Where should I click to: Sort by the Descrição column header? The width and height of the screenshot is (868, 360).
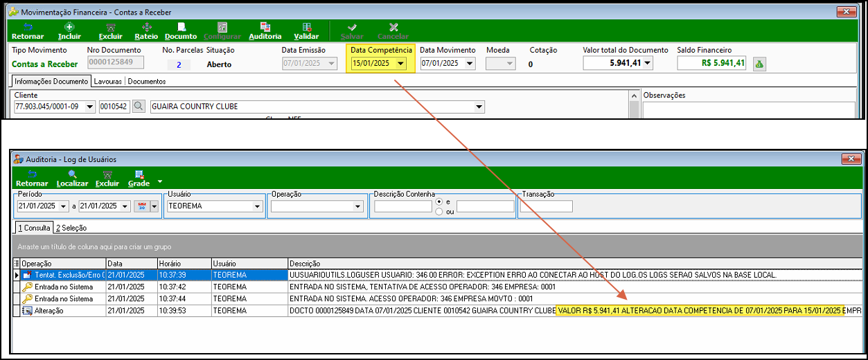pos(575,264)
